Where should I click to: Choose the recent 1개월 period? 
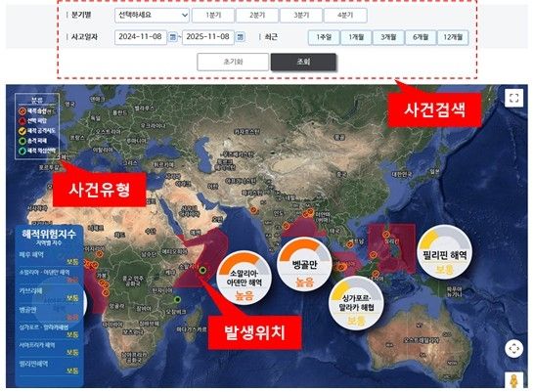[356, 37]
